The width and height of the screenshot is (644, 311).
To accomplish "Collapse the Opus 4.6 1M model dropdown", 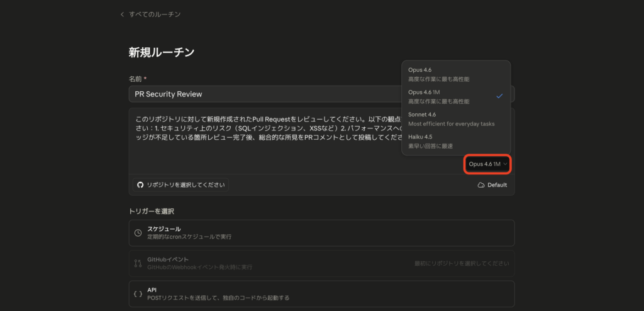I will pos(488,164).
